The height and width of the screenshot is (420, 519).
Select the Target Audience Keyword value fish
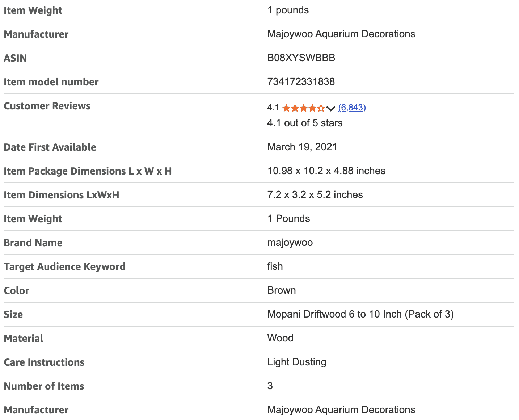[x=275, y=266]
